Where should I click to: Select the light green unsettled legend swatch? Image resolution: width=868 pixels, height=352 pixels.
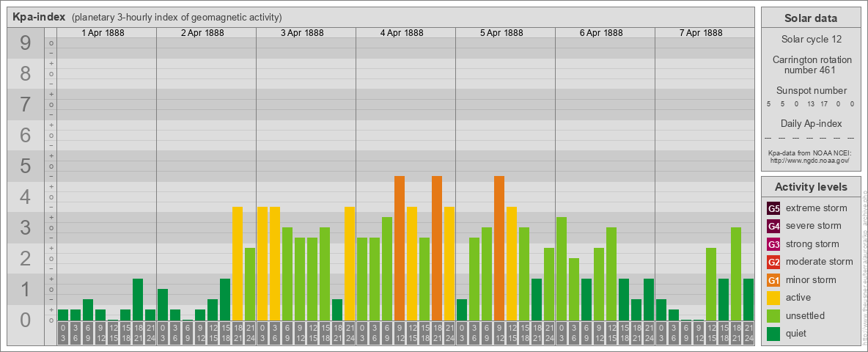(773, 315)
